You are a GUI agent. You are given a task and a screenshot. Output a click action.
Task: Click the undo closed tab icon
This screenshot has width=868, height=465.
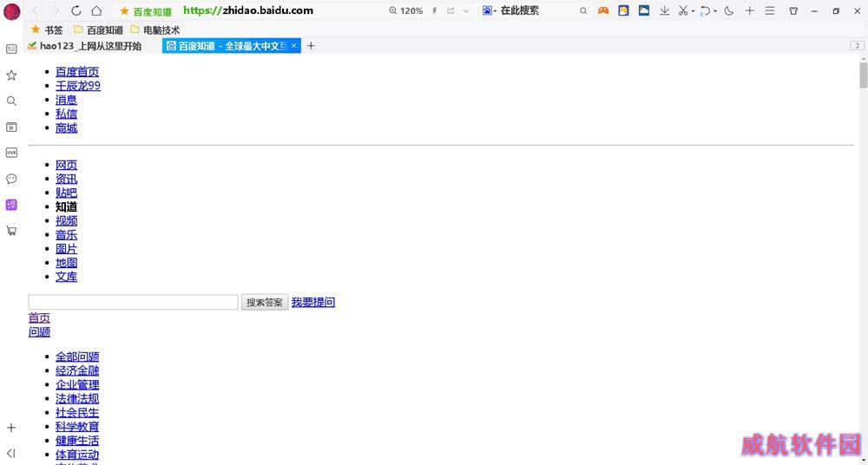[705, 10]
